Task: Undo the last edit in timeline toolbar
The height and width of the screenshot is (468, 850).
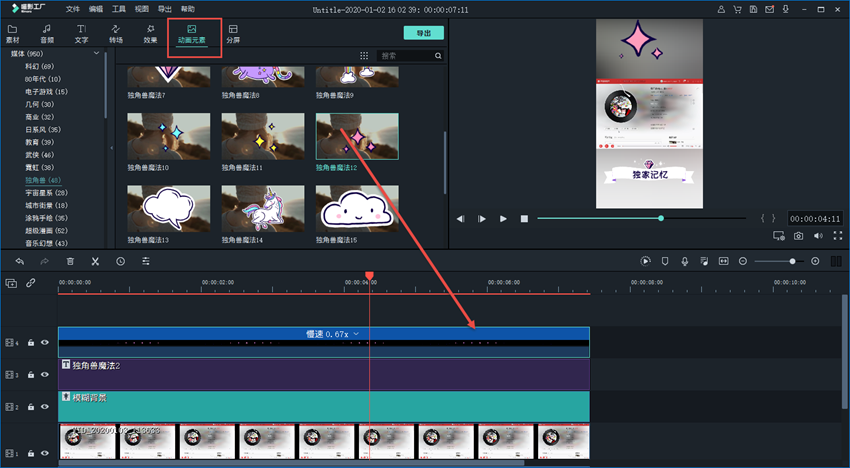Action: [x=20, y=261]
